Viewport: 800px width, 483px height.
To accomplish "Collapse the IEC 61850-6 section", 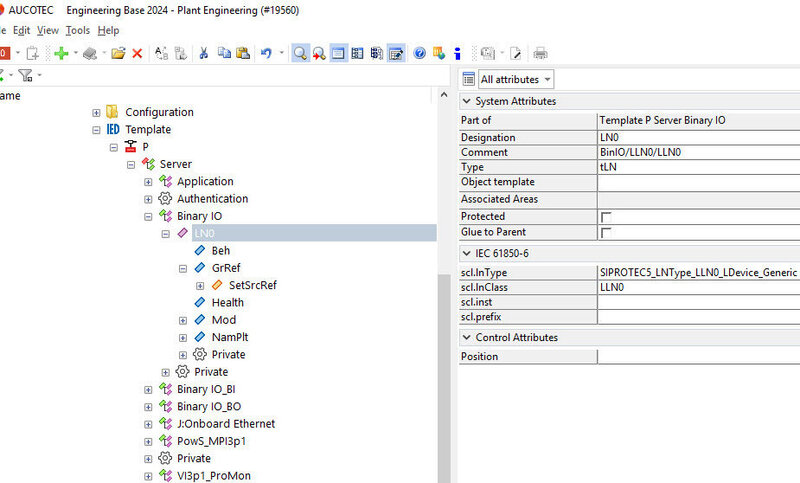I will click(466, 254).
